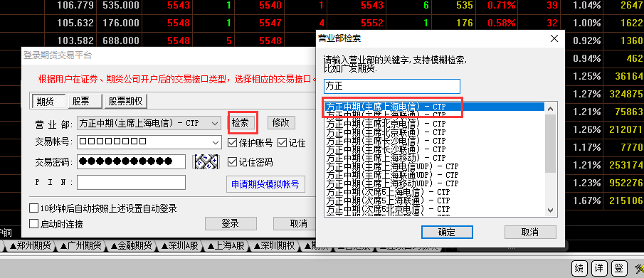Open the 郑州期货 bottom tab

tap(30, 245)
